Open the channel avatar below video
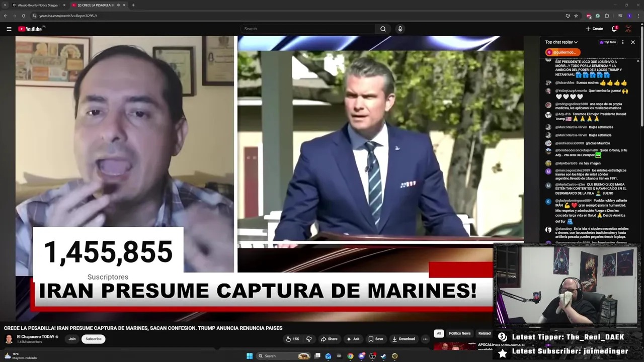Viewport: 644px width, 362px height. click(9, 339)
